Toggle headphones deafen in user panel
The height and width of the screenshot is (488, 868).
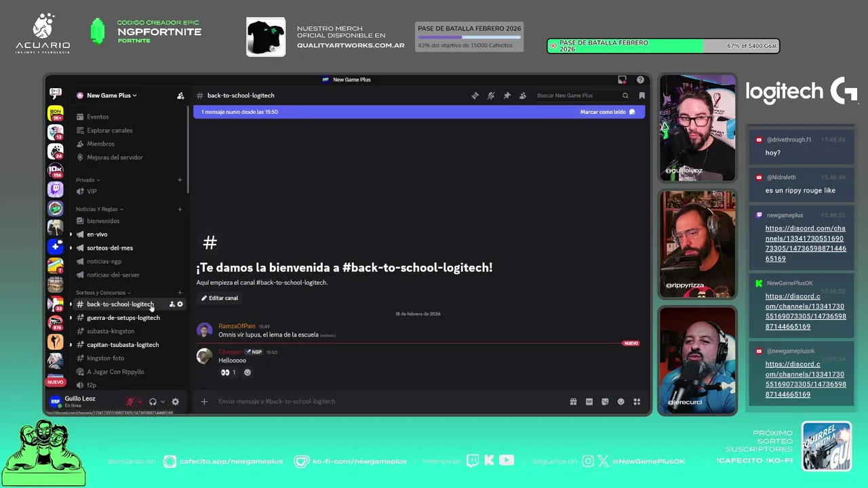[153, 401]
